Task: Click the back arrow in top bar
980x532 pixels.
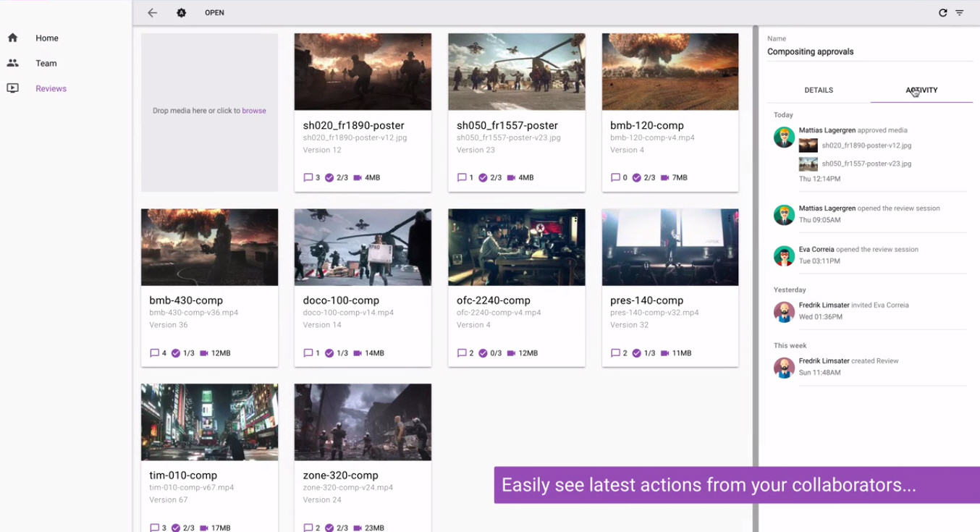Action: coord(152,13)
